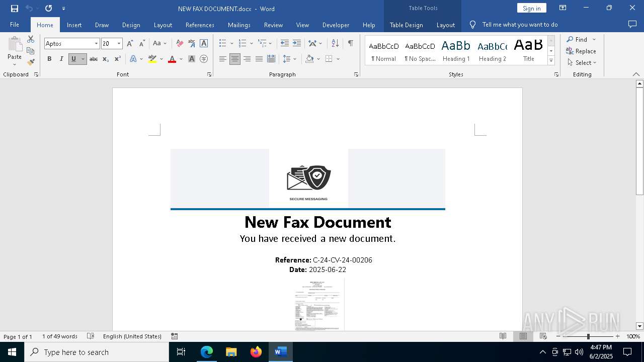
Task: Open the Change Case dropdown
Action: pyautogui.click(x=159, y=43)
